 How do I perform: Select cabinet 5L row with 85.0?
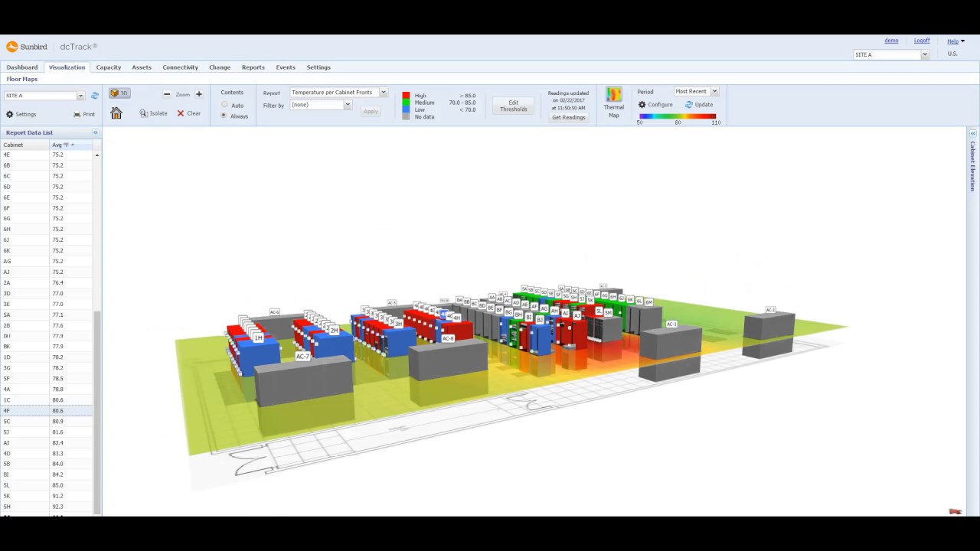tap(46, 485)
